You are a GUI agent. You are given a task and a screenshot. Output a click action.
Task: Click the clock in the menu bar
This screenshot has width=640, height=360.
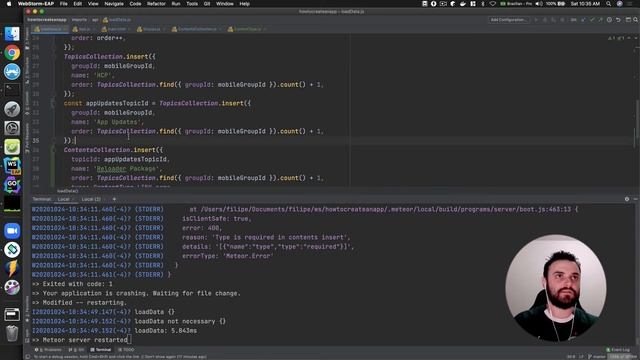pyautogui.click(x=585, y=4)
